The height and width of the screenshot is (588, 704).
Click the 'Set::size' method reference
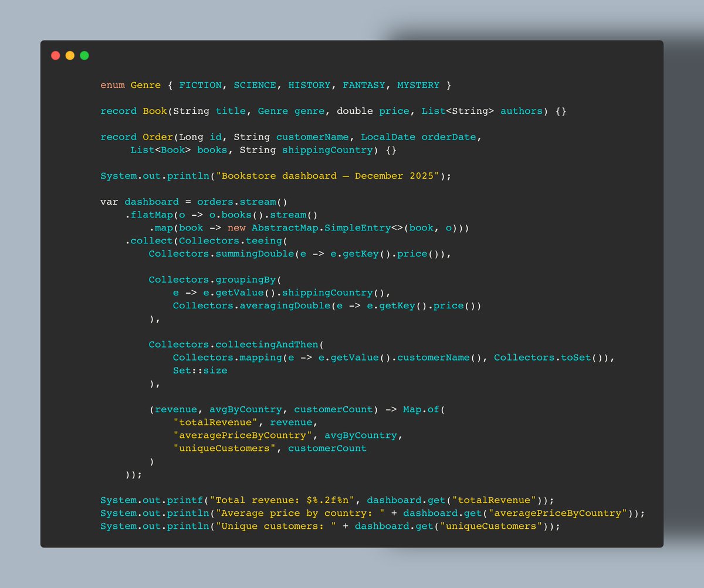[200, 371]
